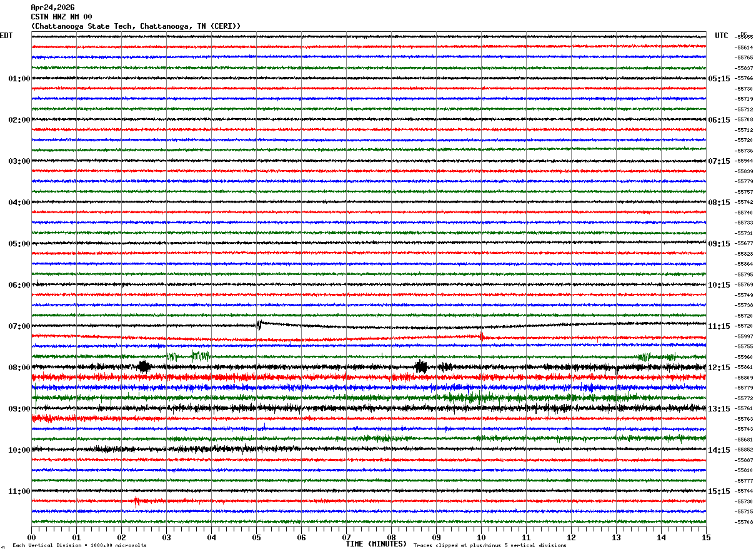756x554 pixels.
Task: Select the 07:00 EDT row label
Action: [19, 326]
